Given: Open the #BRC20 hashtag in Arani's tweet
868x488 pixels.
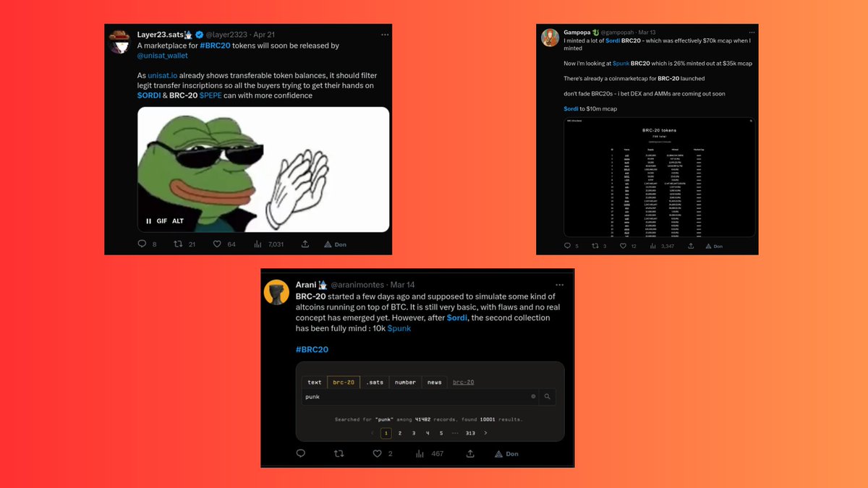Looking at the screenshot, I should 312,349.
